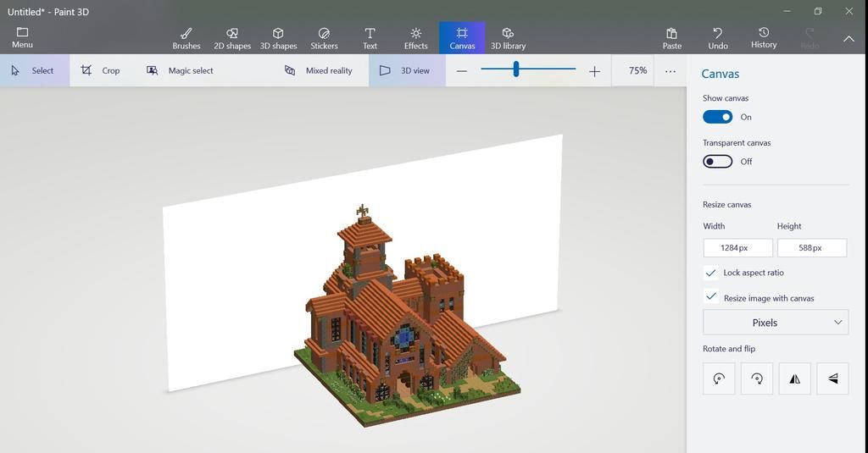
Task: Click the 75% zoom value
Action: pyautogui.click(x=637, y=70)
